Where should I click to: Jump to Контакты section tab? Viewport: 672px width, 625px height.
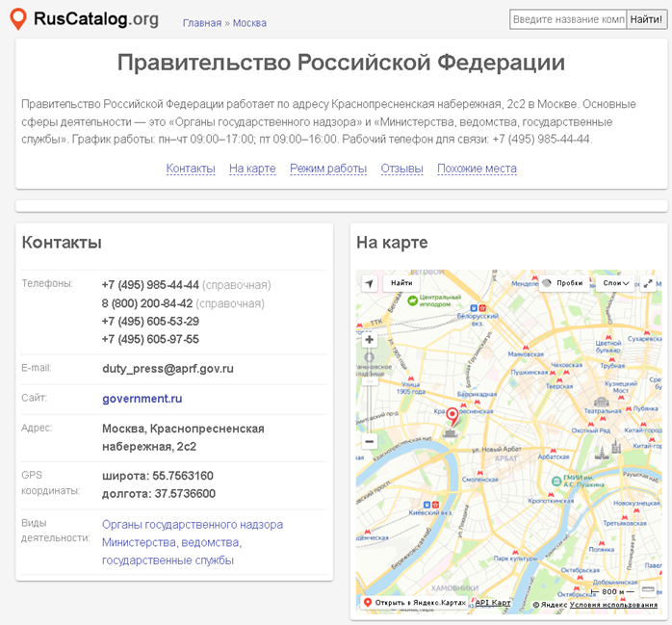coord(191,169)
